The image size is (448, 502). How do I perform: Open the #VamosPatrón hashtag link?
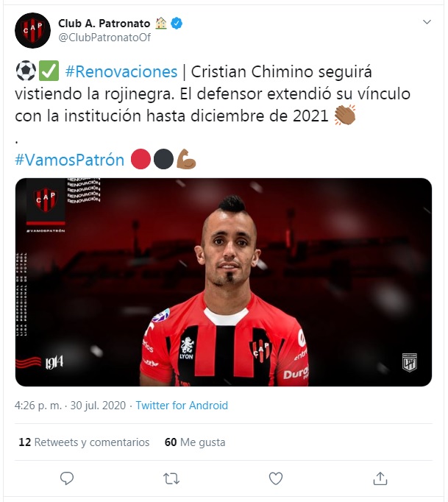[69, 160]
